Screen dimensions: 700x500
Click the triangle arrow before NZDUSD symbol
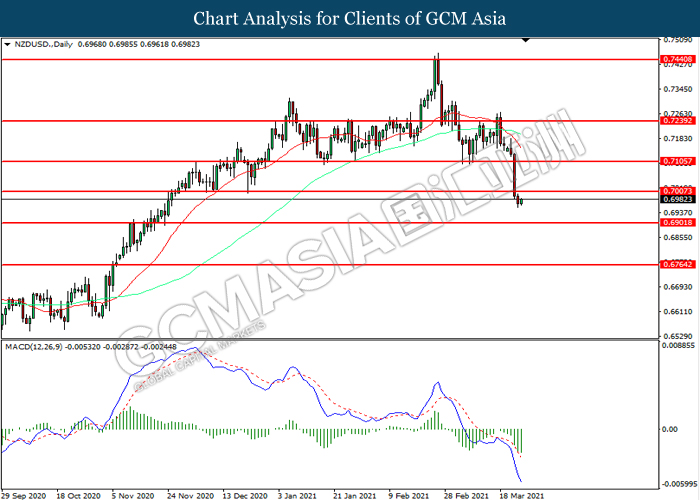point(8,45)
